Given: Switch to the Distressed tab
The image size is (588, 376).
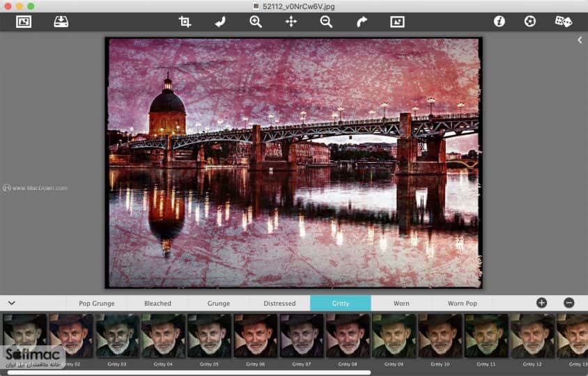Looking at the screenshot, I should (x=279, y=304).
